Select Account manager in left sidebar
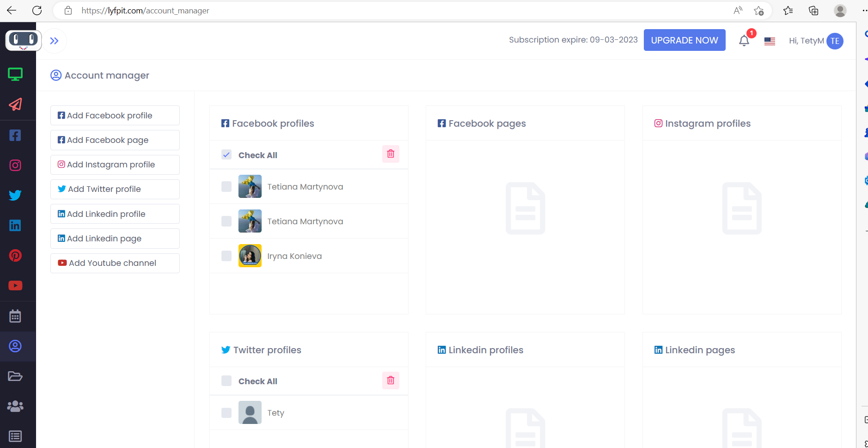868x448 pixels. (x=15, y=346)
